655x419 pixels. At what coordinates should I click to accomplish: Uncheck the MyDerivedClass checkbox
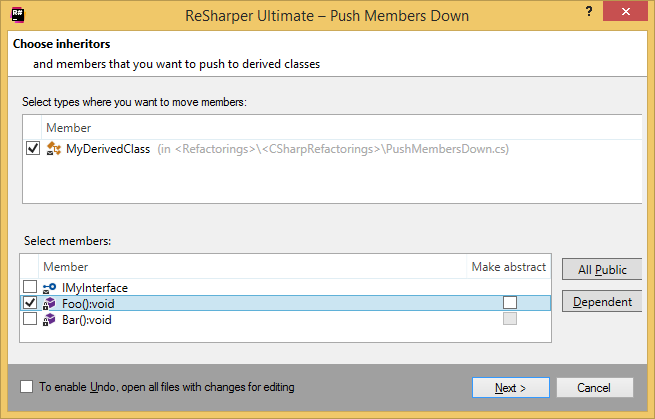click(x=33, y=149)
